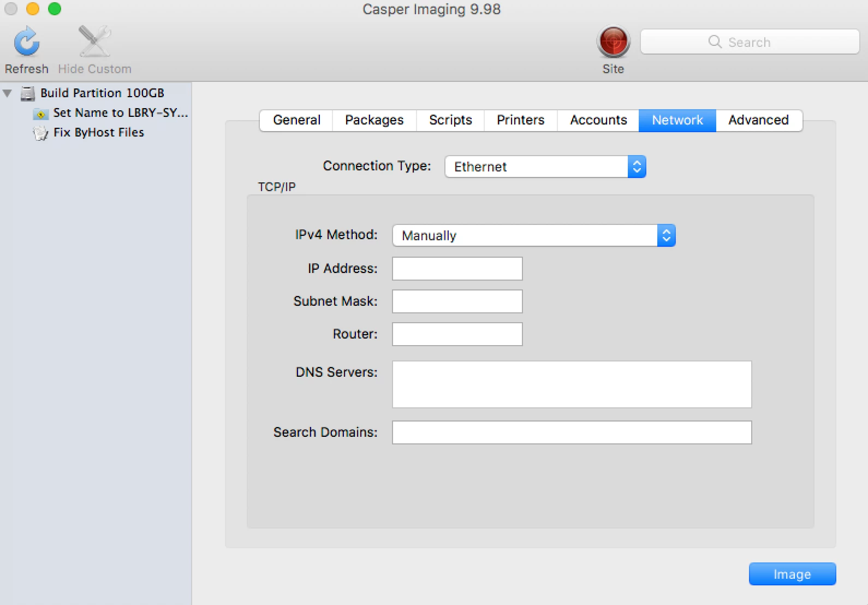Switch to the General tab
The image size is (868, 605).
[296, 120]
